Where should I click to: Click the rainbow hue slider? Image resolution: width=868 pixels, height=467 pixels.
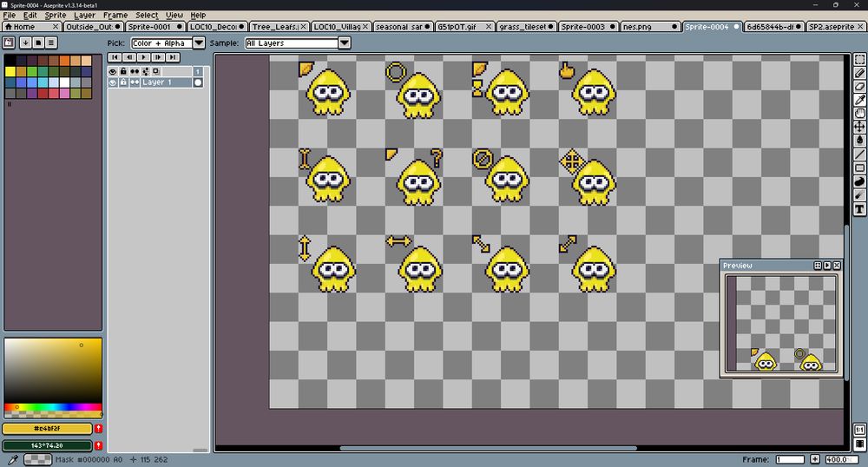[53, 407]
